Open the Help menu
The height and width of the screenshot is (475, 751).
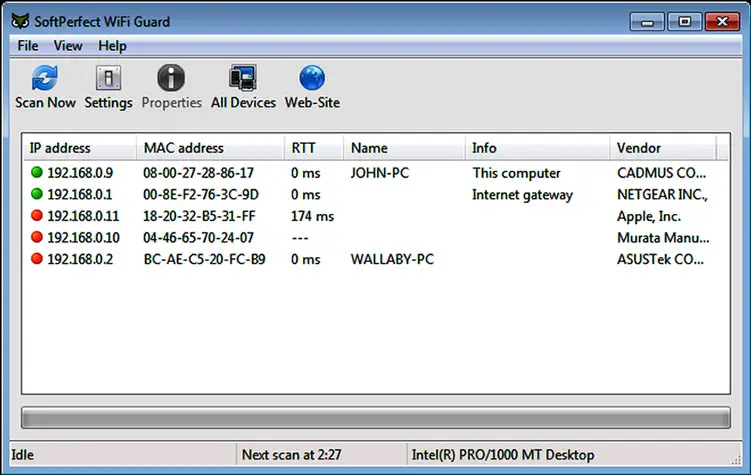112,46
